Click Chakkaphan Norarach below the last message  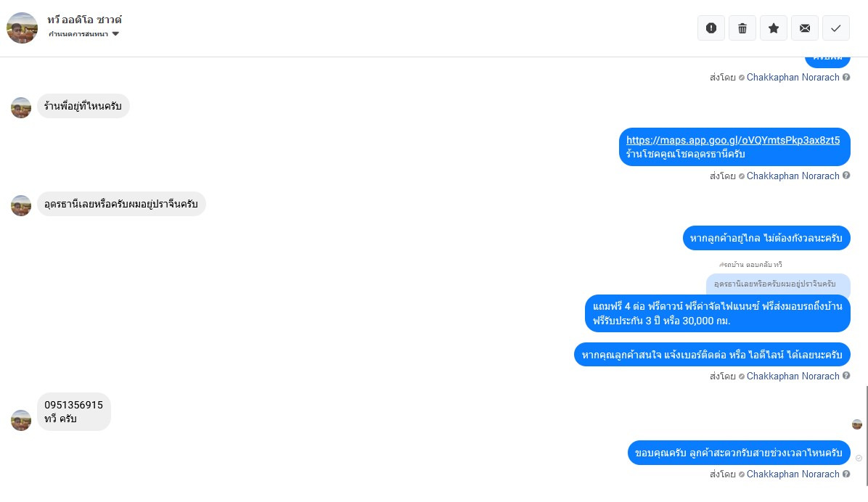pos(793,474)
